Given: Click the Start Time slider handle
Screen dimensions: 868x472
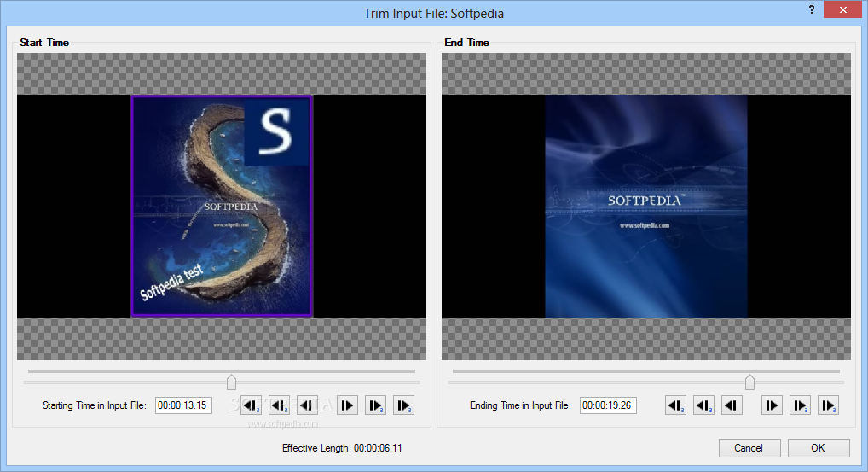Looking at the screenshot, I should point(231,382).
